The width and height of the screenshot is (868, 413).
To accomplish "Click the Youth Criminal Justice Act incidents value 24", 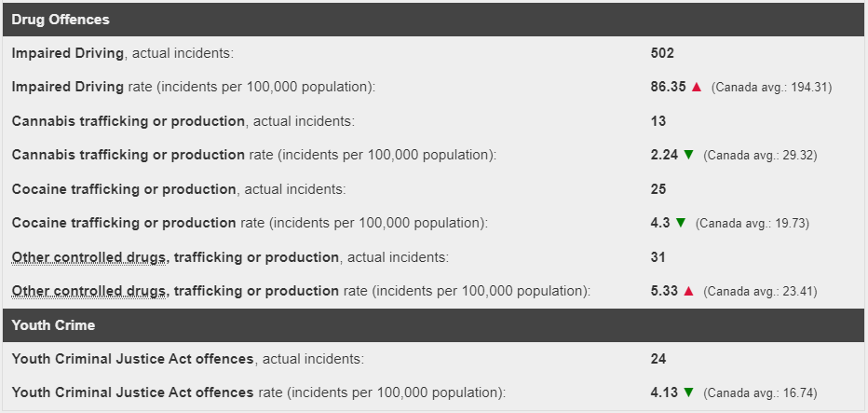I will [x=658, y=359].
